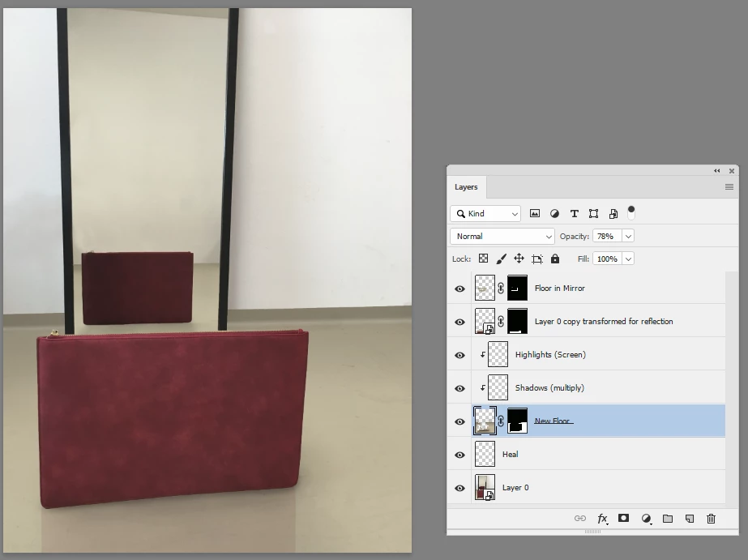748x560 pixels.
Task: Hide the Highlights (Screen) layer
Action: point(459,355)
